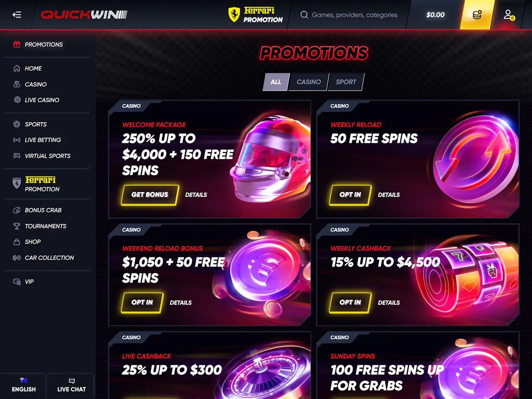Open Live Chat icon at bottom
Screen dimensions: 532x399
coord(71,381)
